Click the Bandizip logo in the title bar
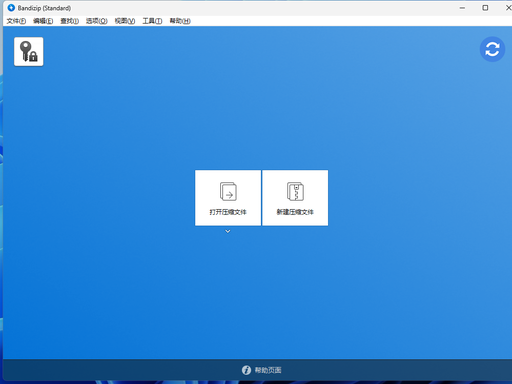512x384 pixels. point(11,8)
